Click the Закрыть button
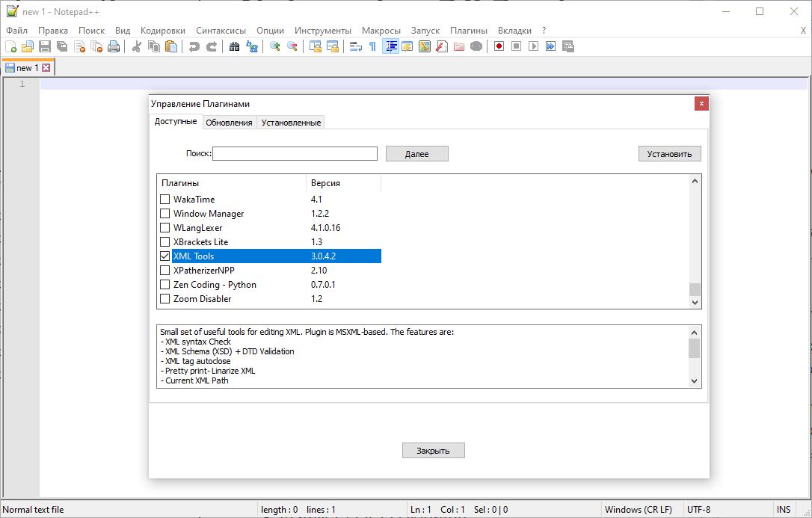This screenshot has height=518, width=812. click(x=433, y=451)
